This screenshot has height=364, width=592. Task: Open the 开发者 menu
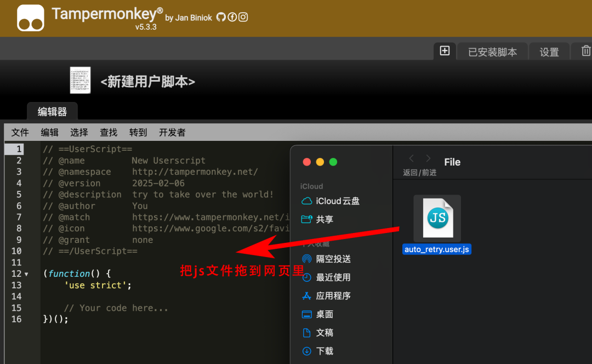(172, 132)
